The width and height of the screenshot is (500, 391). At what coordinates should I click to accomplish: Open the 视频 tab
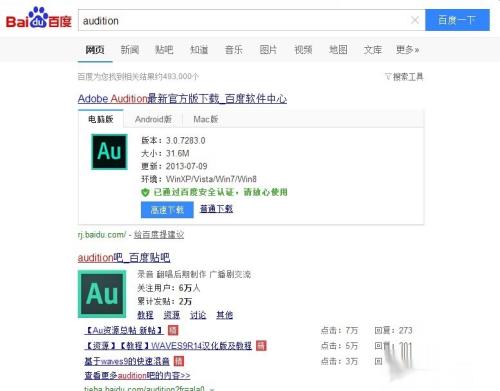tap(303, 50)
